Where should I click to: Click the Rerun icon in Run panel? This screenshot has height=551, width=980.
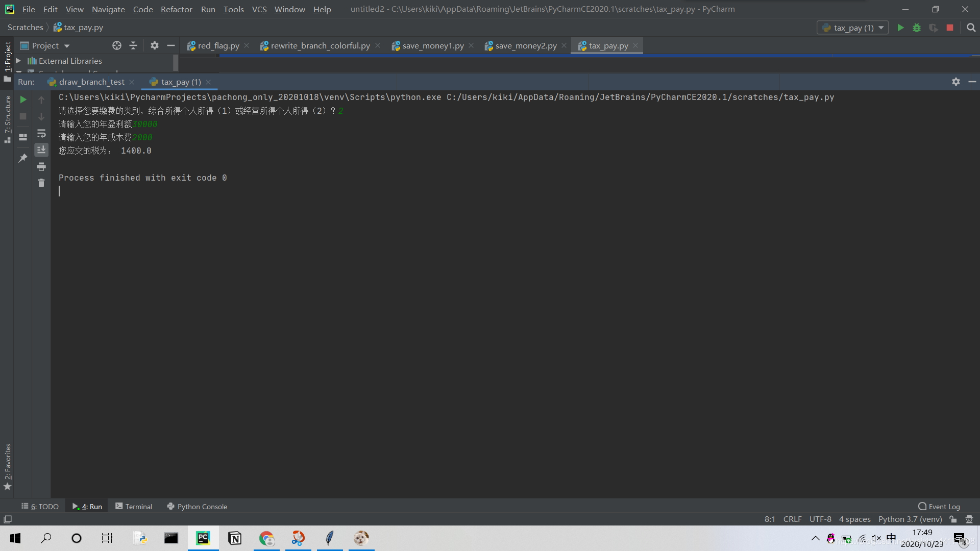pyautogui.click(x=23, y=99)
